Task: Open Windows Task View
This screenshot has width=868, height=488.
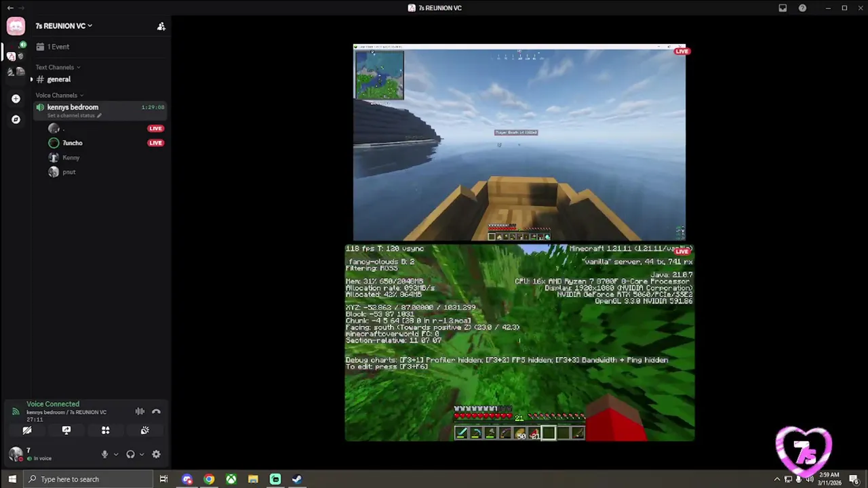Action: pyautogui.click(x=163, y=479)
